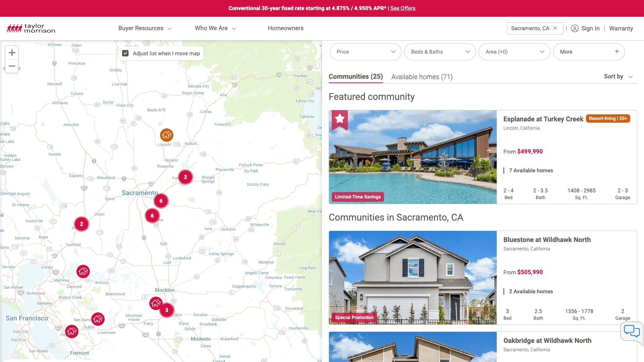Switch to the Available homes 71 tab

[422, 77]
